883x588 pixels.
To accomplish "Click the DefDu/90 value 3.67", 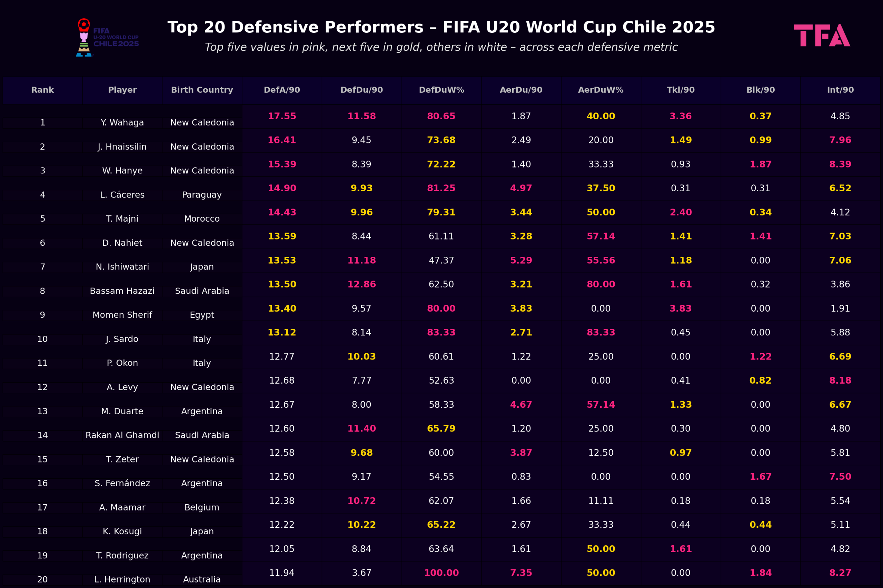I will point(361,573).
